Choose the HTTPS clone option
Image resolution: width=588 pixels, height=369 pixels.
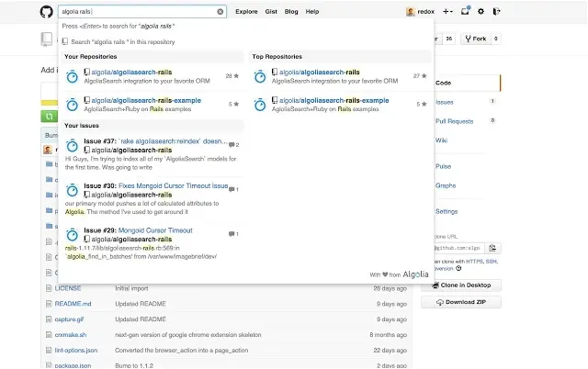(x=474, y=261)
